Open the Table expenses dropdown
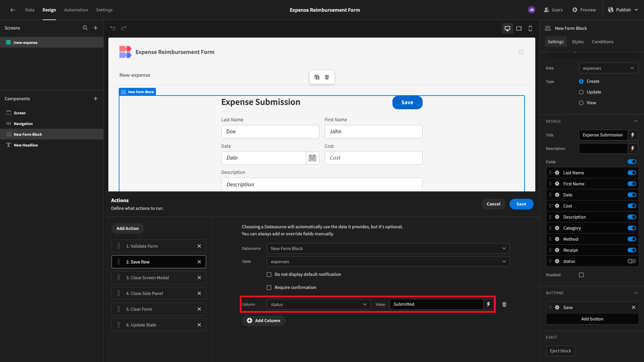 (x=388, y=261)
